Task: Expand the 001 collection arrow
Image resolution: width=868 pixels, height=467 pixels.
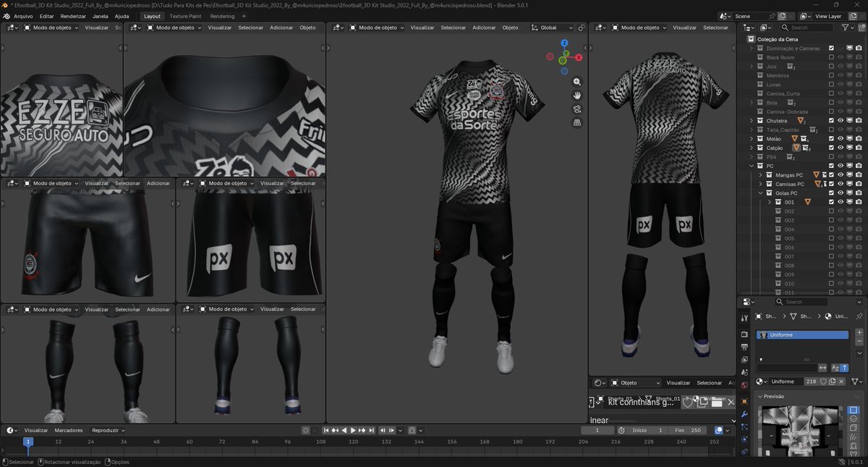Action: [770, 202]
